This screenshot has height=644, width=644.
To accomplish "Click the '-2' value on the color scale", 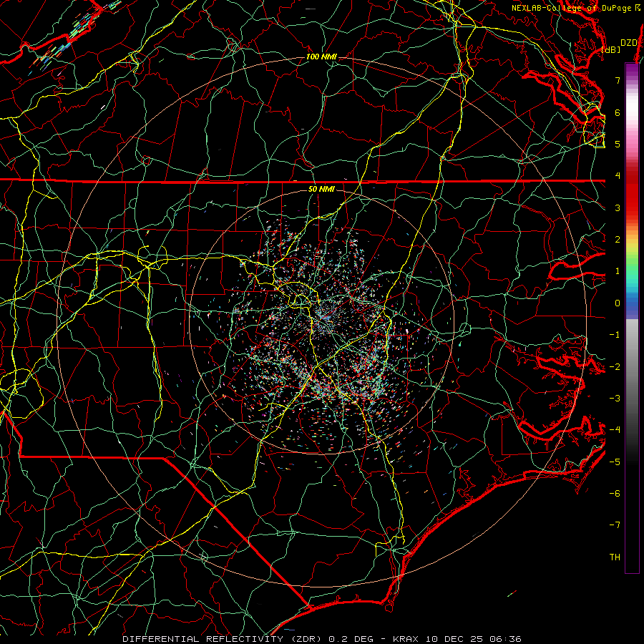I will [x=615, y=366].
